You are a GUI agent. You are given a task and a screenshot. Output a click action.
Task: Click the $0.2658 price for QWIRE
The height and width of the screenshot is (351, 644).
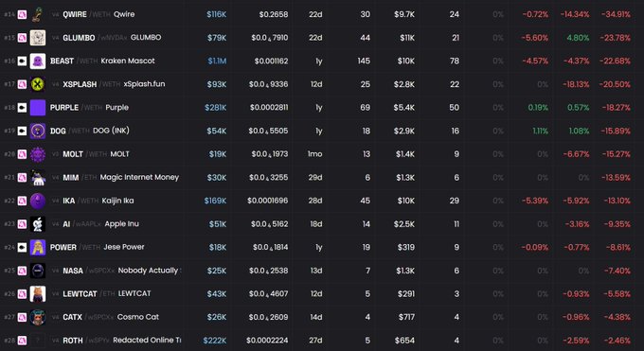[x=274, y=14]
